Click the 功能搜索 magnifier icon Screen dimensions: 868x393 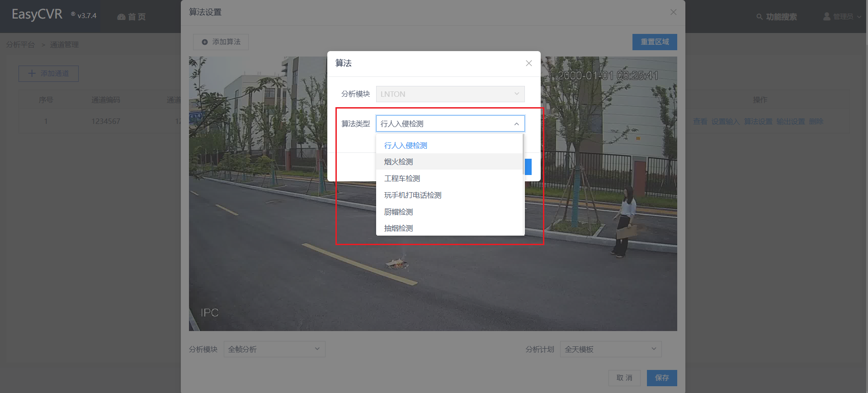click(x=759, y=17)
